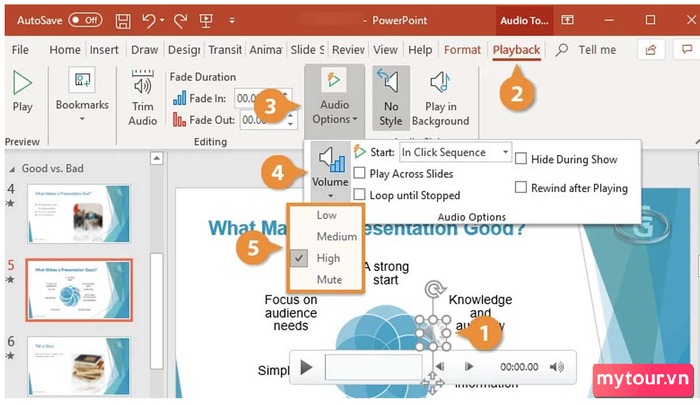Open the Help tab
Viewport: 700px width, 405px height.
coord(420,50)
